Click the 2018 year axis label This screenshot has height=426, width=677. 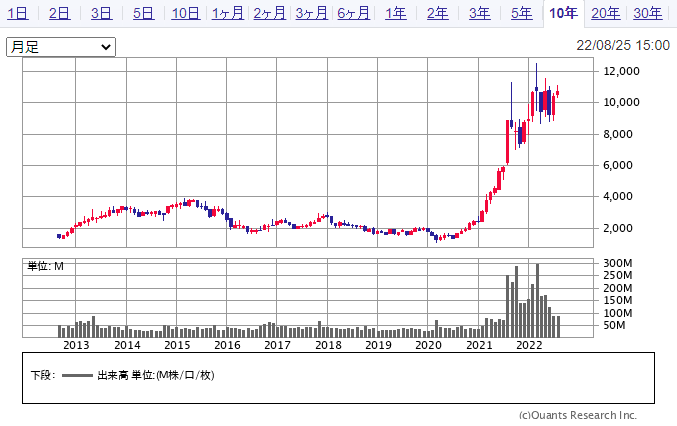pos(329,345)
